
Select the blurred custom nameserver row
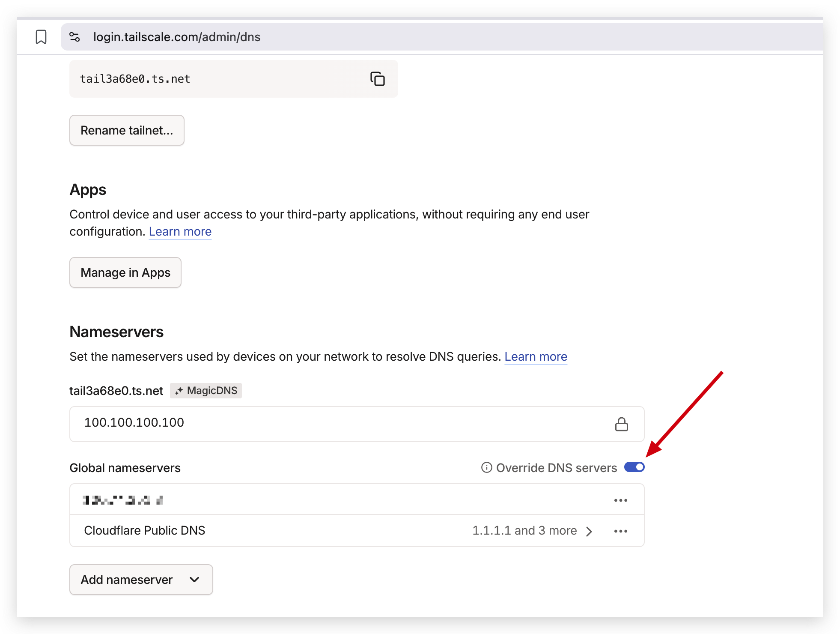point(300,499)
